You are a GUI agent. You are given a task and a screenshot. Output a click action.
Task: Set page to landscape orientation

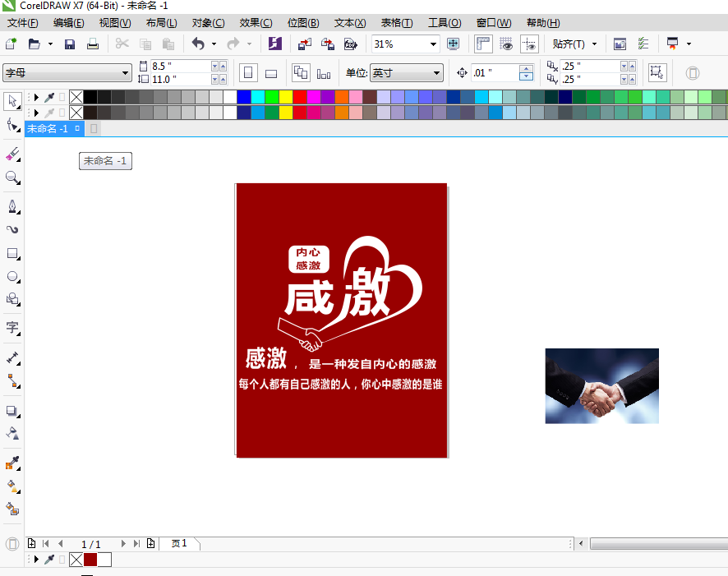point(271,72)
